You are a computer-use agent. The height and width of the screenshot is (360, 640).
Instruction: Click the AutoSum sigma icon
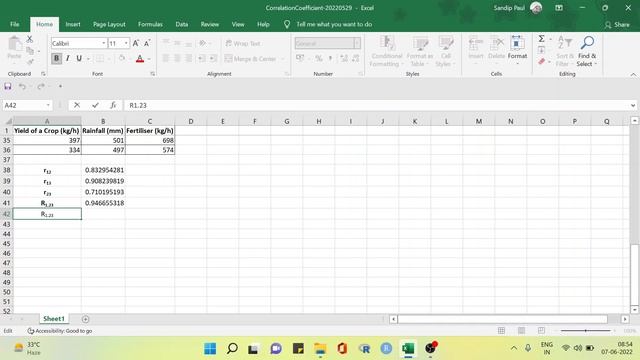tap(541, 39)
